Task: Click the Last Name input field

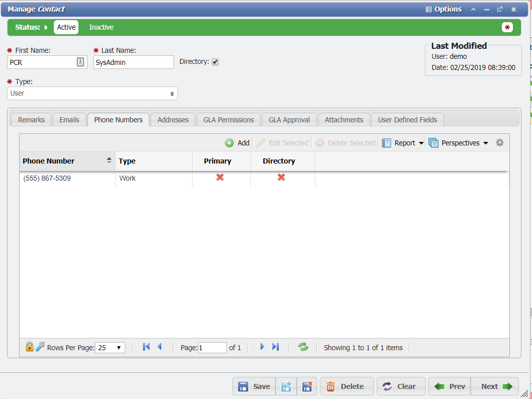Action: click(133, 62)
